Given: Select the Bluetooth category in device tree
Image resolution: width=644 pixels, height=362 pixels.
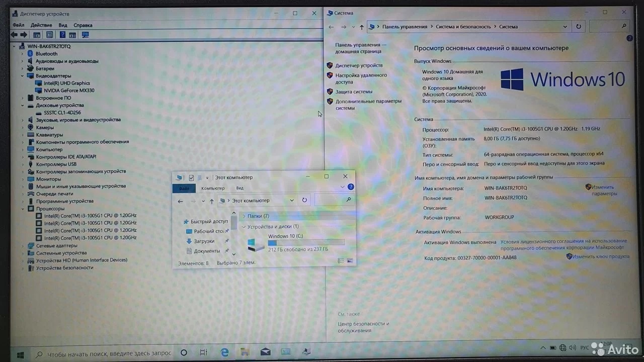Looking at the screenshot, I should tap(46, 54).
